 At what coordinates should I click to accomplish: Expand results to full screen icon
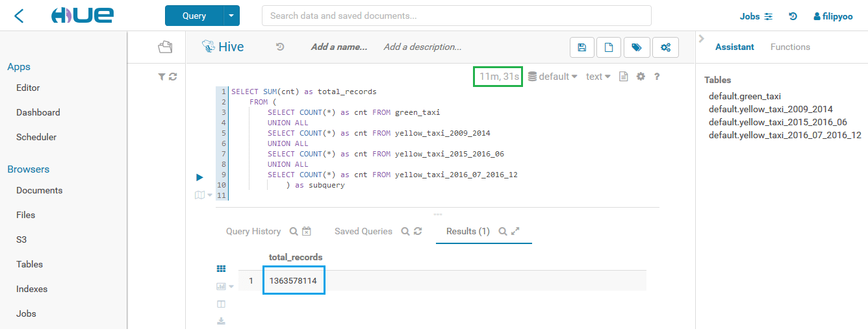click(x=515, y=231)
